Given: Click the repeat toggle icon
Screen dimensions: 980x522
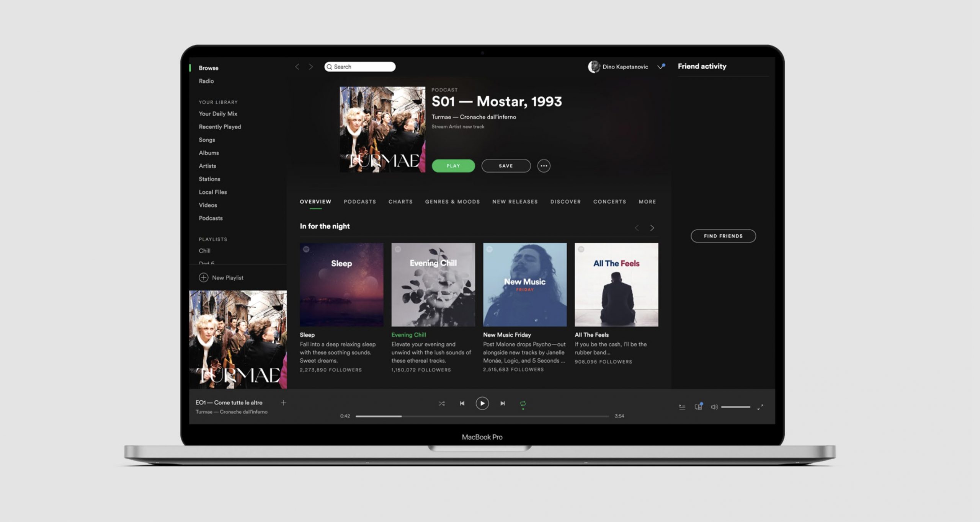Looking at the screenshot, I should coord(524,403).
